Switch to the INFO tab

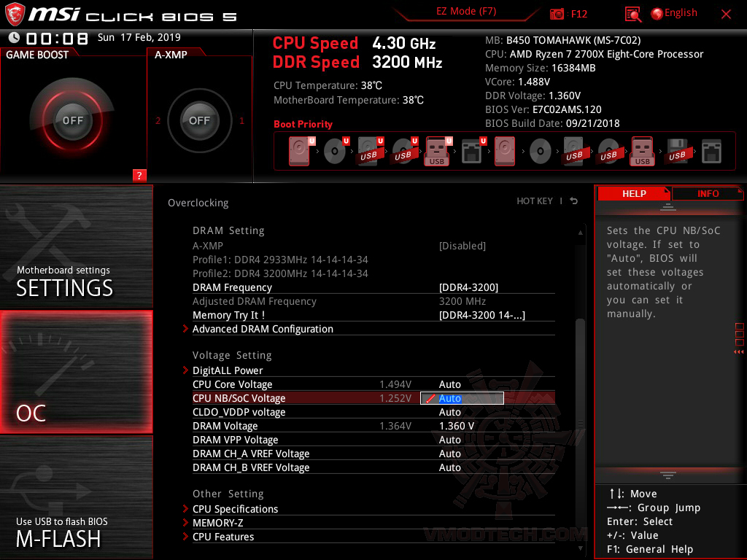click(x=707, y=193)
